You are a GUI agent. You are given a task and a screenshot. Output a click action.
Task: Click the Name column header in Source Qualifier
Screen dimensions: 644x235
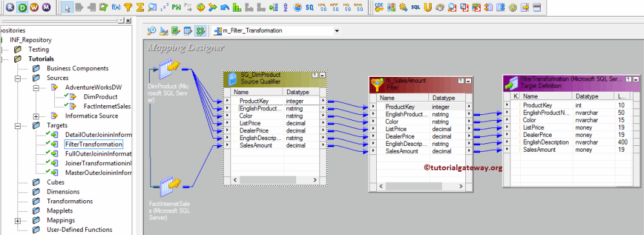tap(257, 92)
